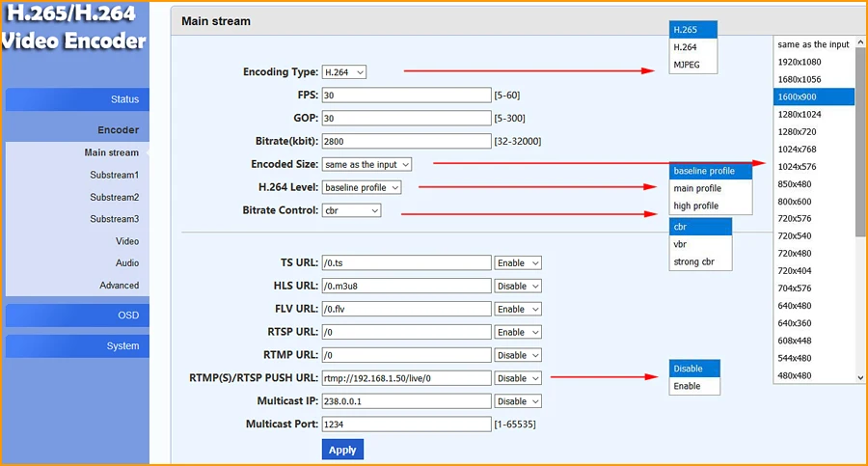Select the 1600x900 resolution
This screenshot has width=868, height=466.
[x=814, y=97]
